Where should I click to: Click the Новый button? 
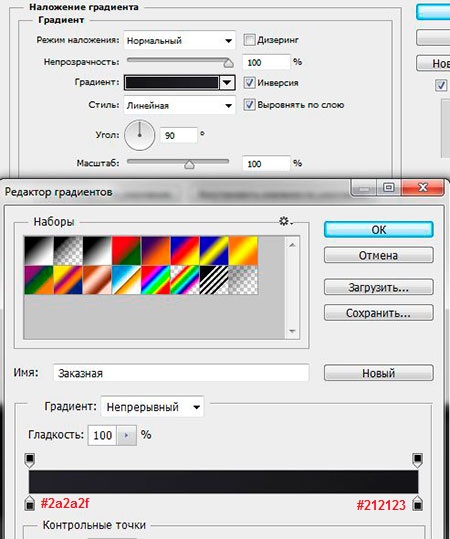pos(378,373)
